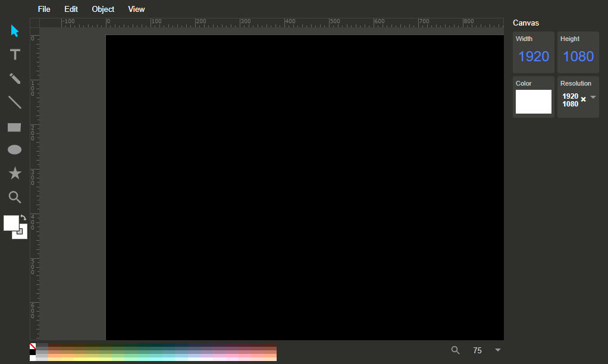Screen dimensions: 608x364
Task: Open the canvas Color white swatch
Action: click(x=534, y=102)
